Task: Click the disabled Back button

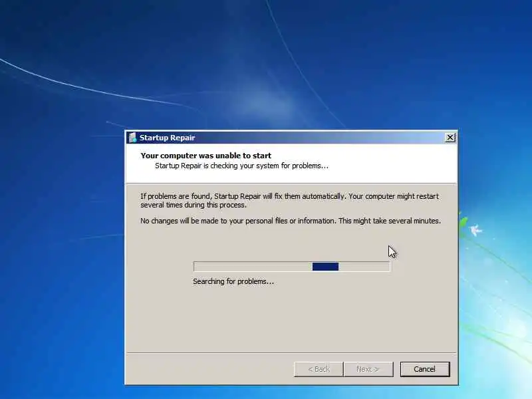Action: pyautogui.click(x=319, y=369)
